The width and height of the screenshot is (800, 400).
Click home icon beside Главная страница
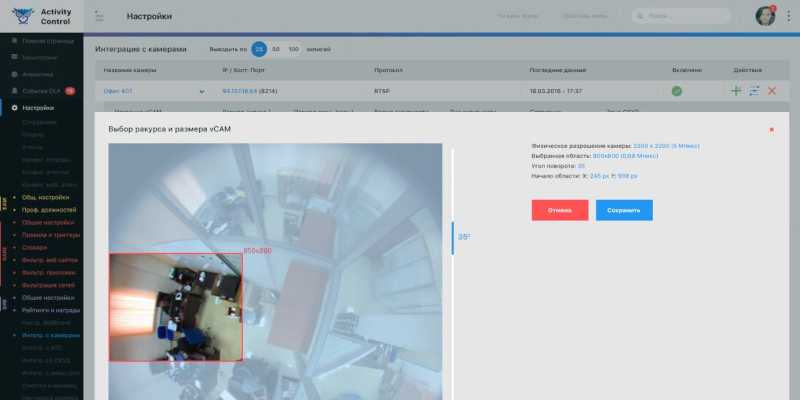tap(14, 40)
